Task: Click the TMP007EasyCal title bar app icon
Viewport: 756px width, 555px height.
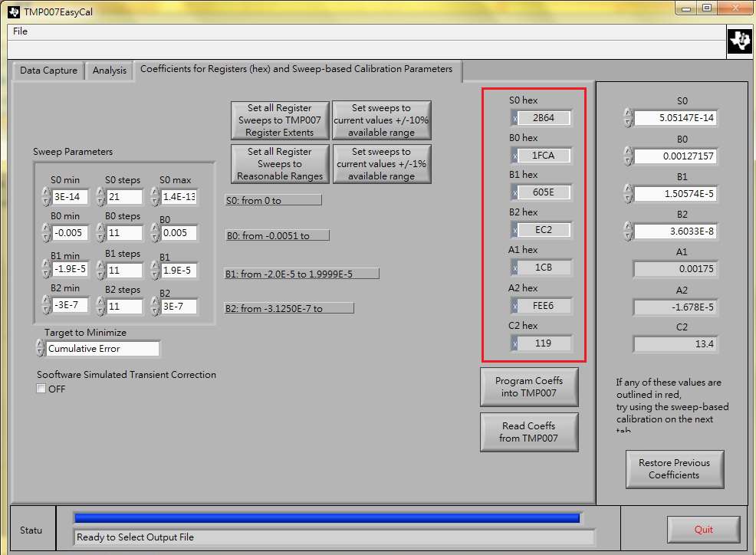Action: click(14, 11)
